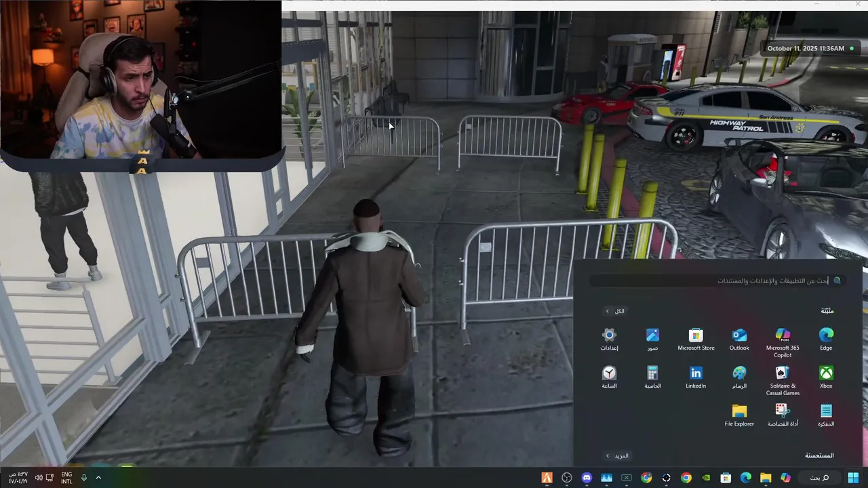Launch Microsoft 365 Copilot from Start menu
This screenshot has height=488, width=868.
pyautogui.click(x=783, y=342)
